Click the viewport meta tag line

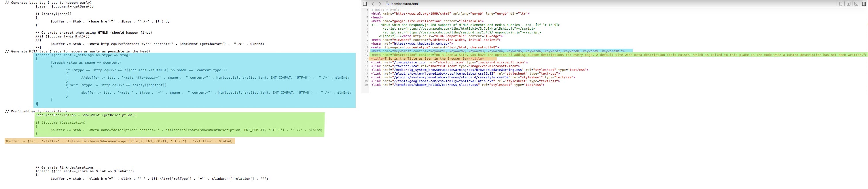coord(436,40)
